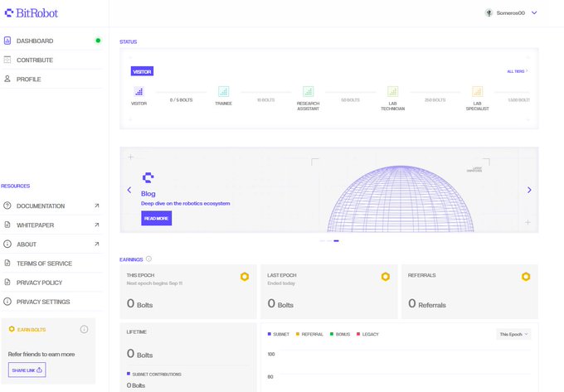Go to the Profile page

51,79
